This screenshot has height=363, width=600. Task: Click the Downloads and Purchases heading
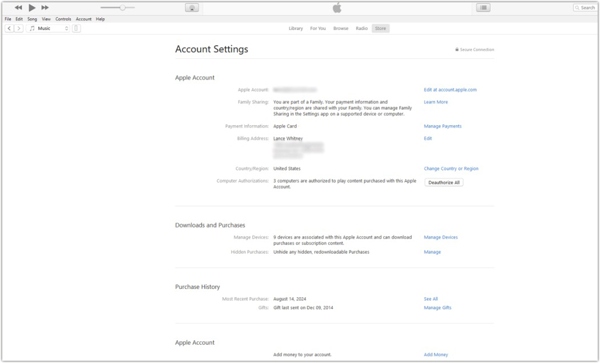tap(210, 225)
